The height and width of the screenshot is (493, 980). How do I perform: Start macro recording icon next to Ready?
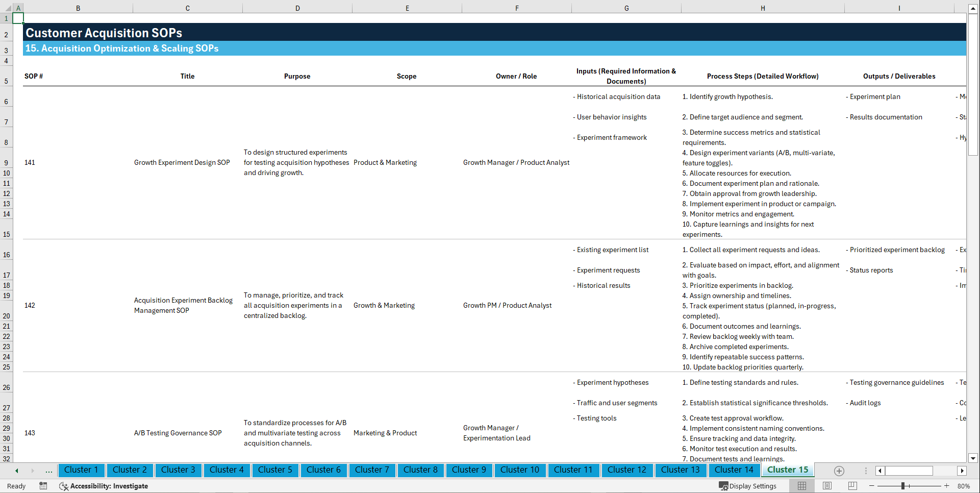tap(43, 486)
